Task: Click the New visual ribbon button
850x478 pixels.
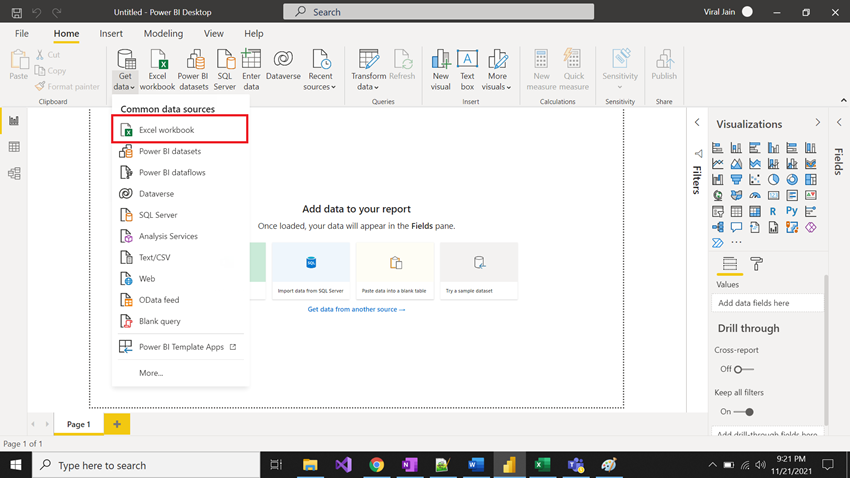Action: point(441,70)
